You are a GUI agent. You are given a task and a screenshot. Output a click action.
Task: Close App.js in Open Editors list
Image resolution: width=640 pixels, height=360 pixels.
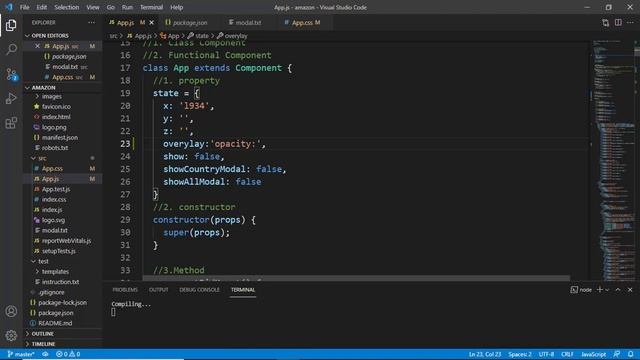tap(38, 46)
